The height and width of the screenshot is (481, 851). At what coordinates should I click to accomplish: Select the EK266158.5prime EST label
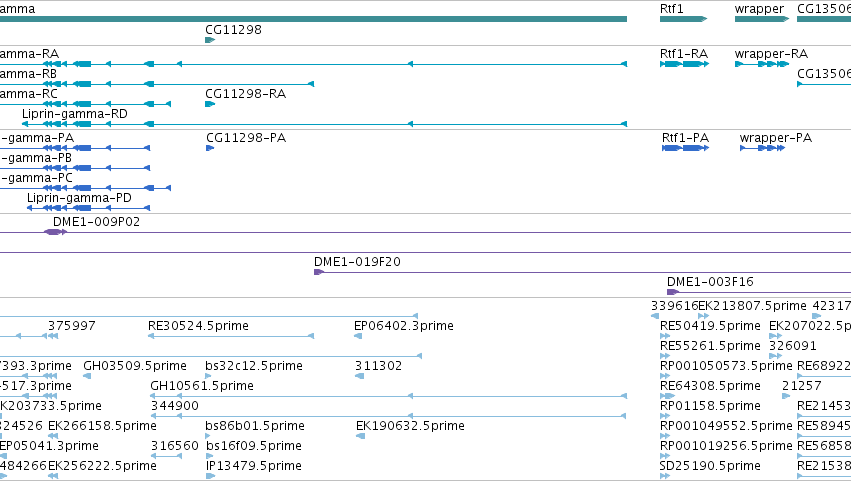point(102,426)
